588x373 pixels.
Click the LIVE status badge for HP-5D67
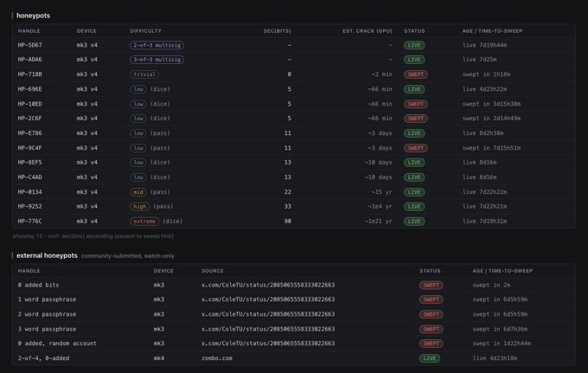(x=414, y=45)
